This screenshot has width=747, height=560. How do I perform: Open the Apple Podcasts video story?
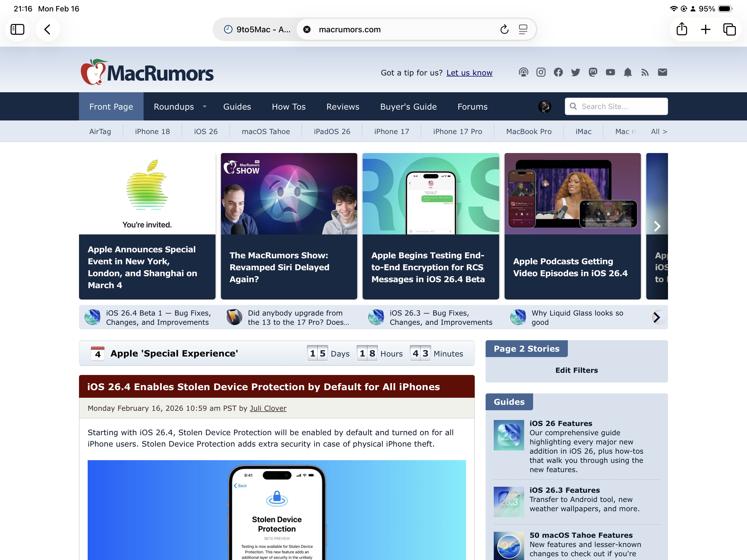coord(573,226)
